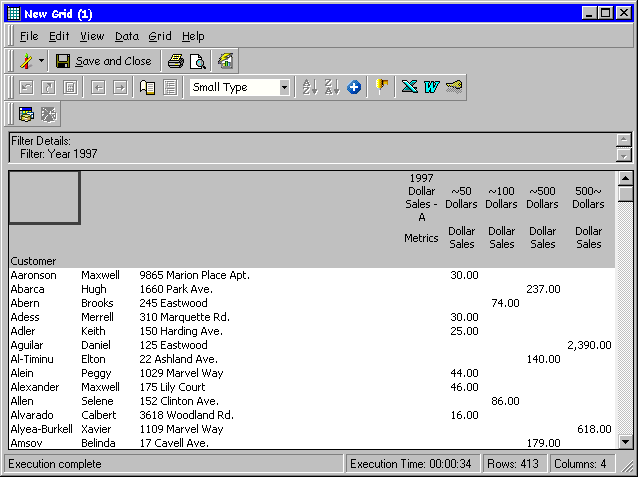This screenshot has width=638, height=477.
Task: Click the grid scrollbar down arrow
Action: pos(625,441)
